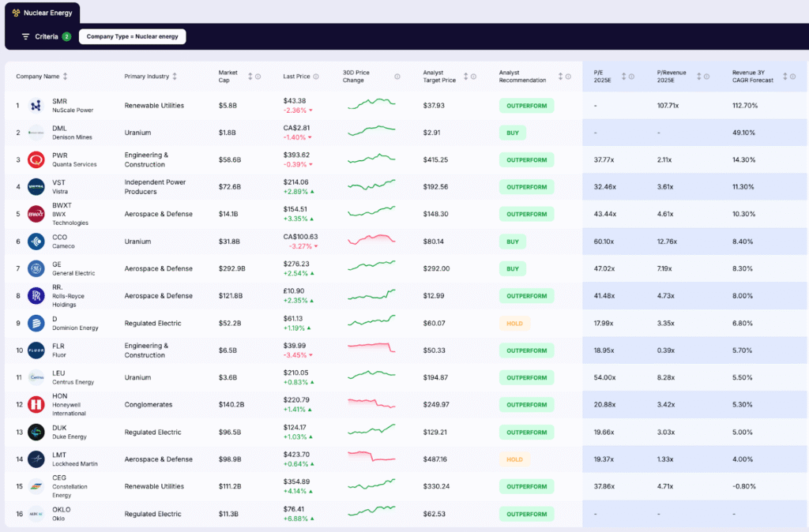Show info icon for P/Revenue 2025E
The width and height of the screenshot is (809, 532).
pyautogui.click(x=706, y=77)
